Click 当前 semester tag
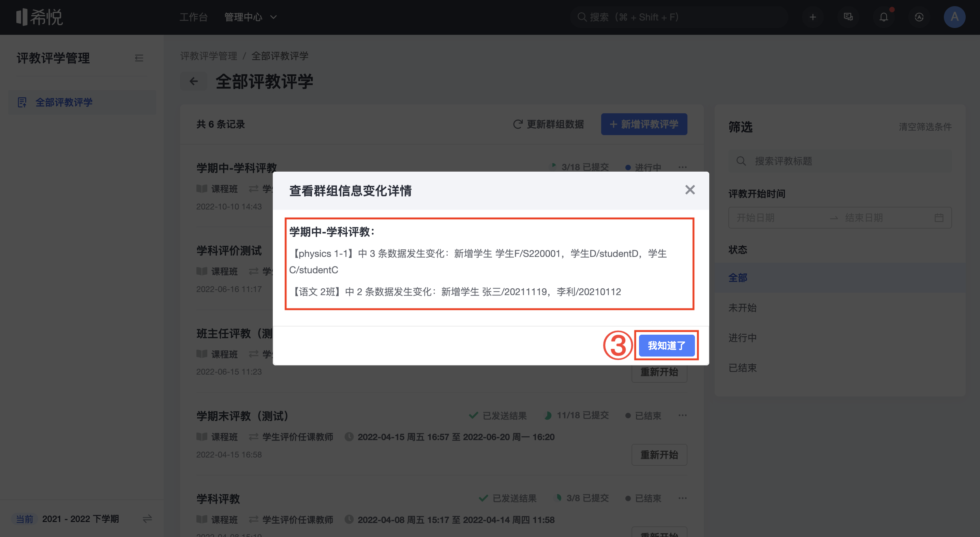The image size is (980, 537). [x=25, y=519]
